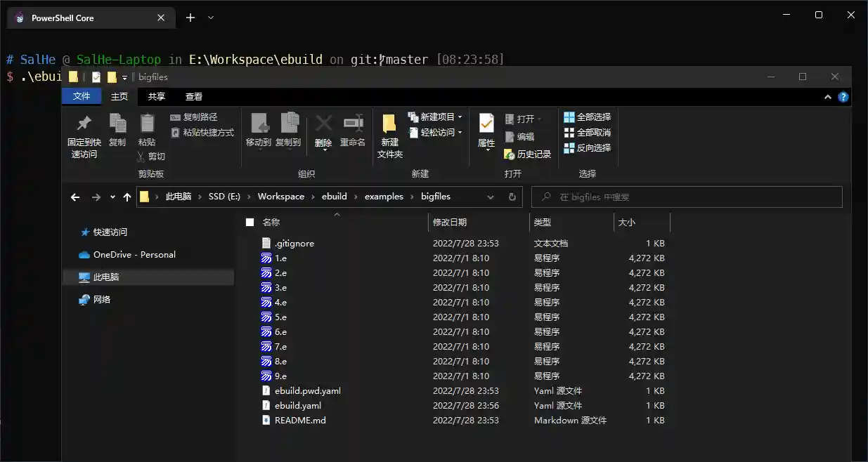Click Invert Selection in ribbon
The image size is (868, 462).
[588, 148]
